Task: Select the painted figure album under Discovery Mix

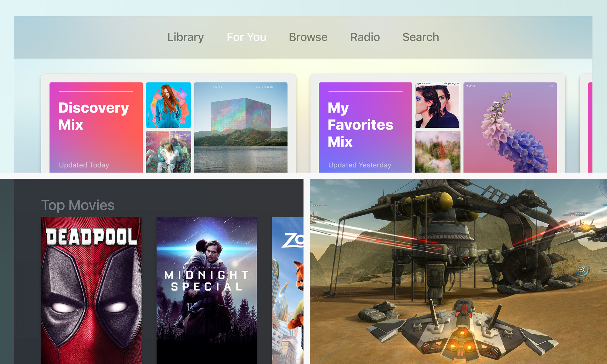Action: tap(168, 152)
